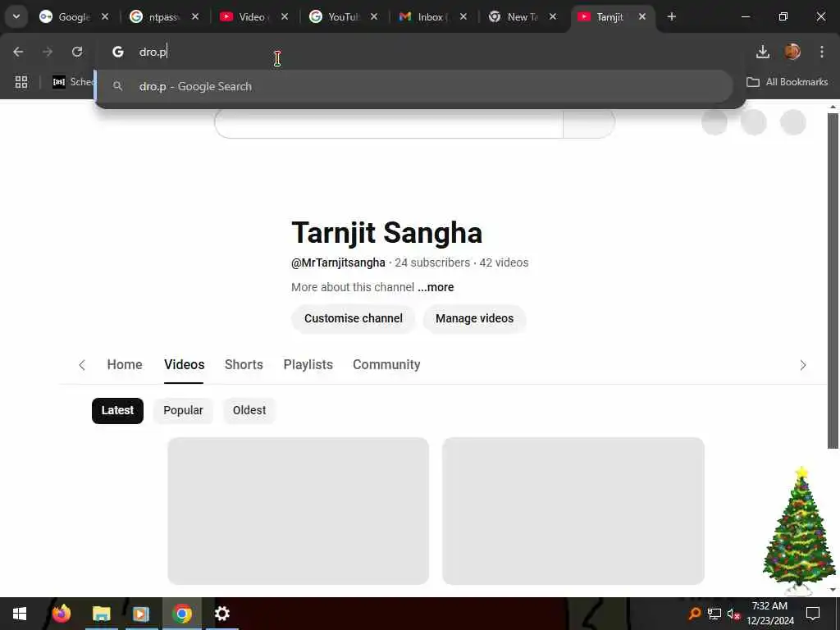Select the Oldest sort chip
This screenshot has width=840, height=630.
click(x=249, y=410)
